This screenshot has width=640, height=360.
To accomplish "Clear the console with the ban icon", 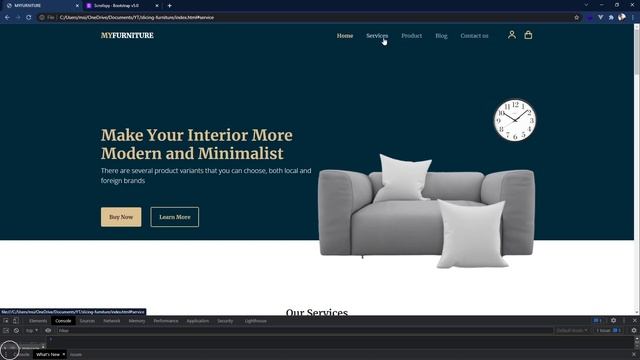I will point(16,331).
